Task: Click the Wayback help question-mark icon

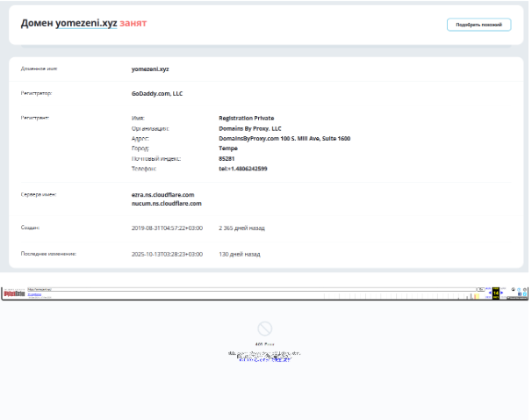Action: coord(519,290)
